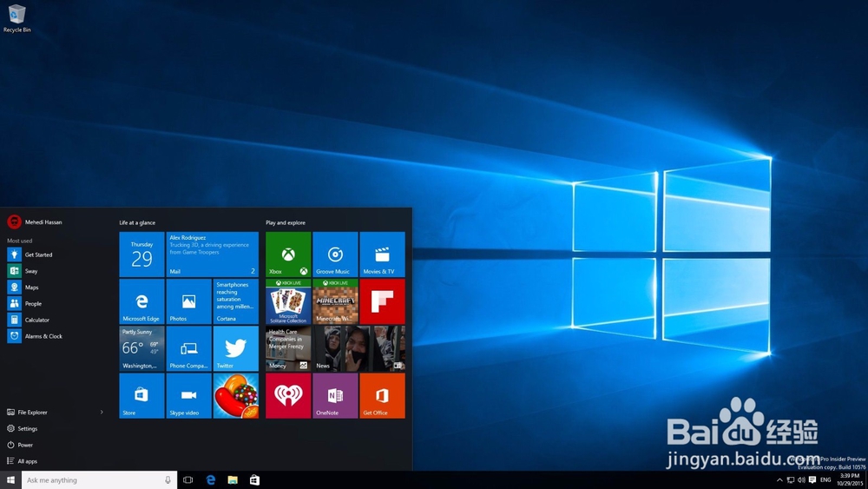Expand the File Explorer jump list arrow

click(x=102, y=412)
